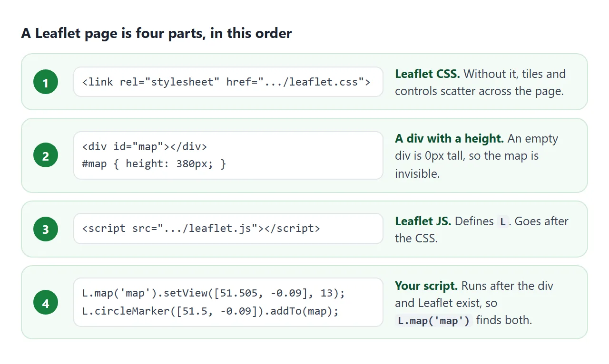This screenshot has height=364, width=609.
Task: Click the green step number 2 badge
Action: click(x=46, y=155)
